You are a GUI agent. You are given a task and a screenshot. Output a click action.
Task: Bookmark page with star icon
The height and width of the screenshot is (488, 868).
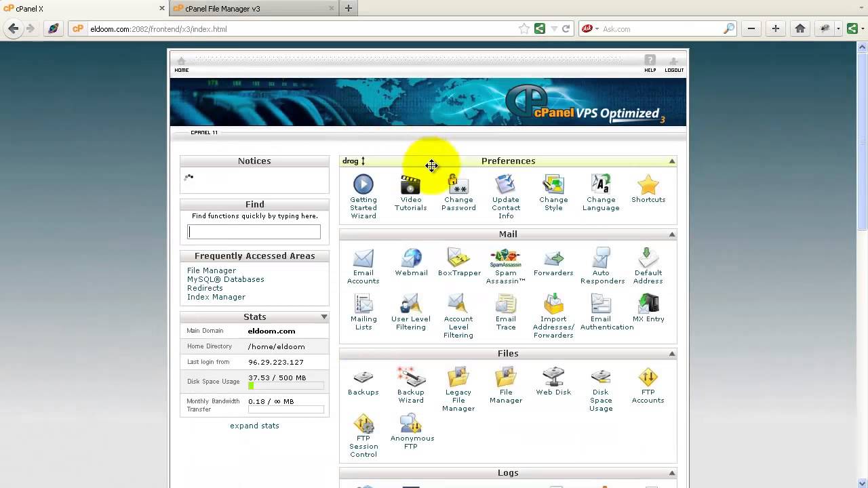pos(524,29)
